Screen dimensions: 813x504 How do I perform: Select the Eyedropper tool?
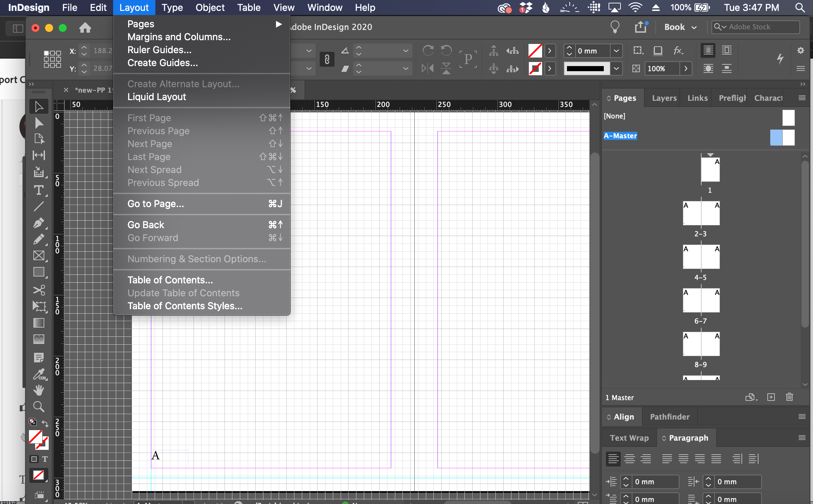(x=39, y=374)
